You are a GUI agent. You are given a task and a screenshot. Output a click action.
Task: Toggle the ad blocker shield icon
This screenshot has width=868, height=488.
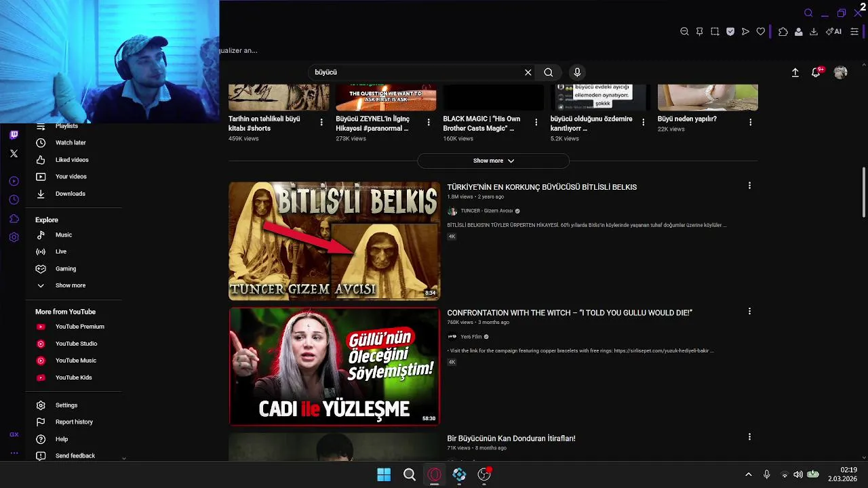click(730, 32)
